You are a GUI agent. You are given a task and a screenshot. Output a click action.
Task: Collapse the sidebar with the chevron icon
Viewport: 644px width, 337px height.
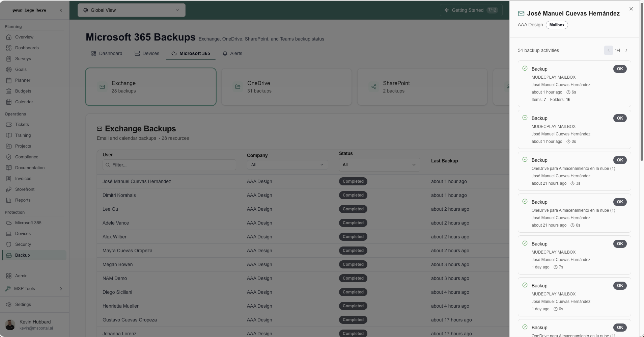click(x=61, y=10)
